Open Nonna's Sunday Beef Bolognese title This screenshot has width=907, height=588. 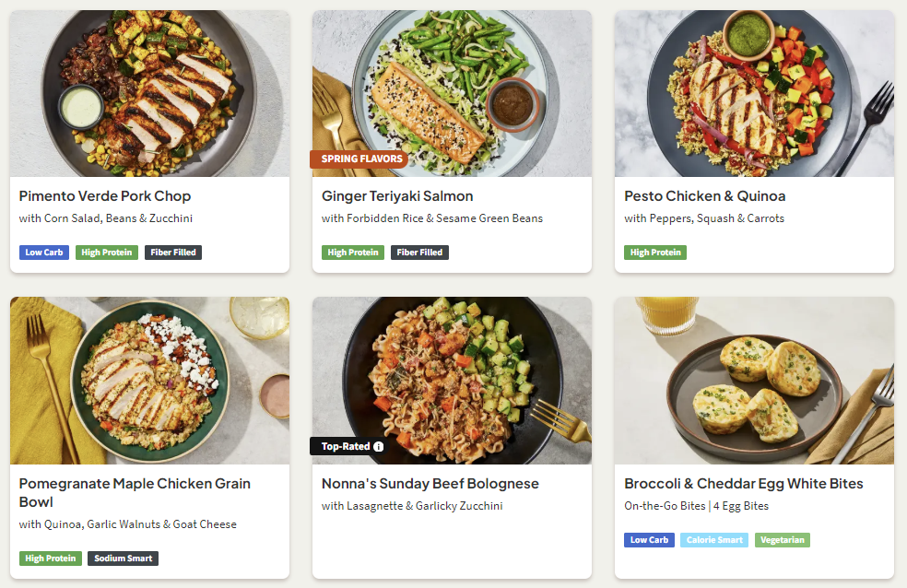tap(430, 484)
